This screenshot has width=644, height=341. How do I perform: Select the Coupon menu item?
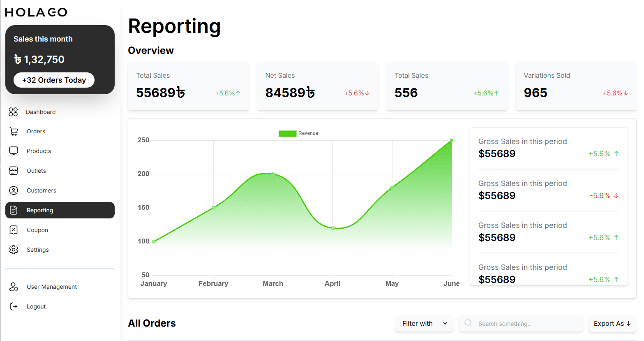click(x=60, y=230)
